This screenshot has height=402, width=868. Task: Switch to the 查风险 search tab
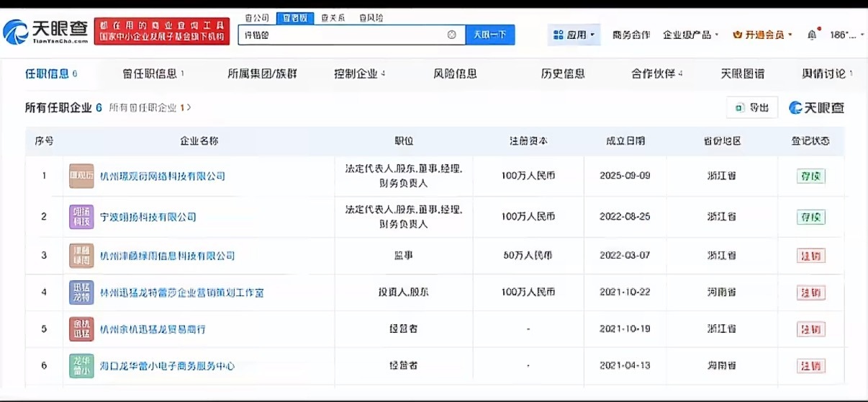pos(370,18)
